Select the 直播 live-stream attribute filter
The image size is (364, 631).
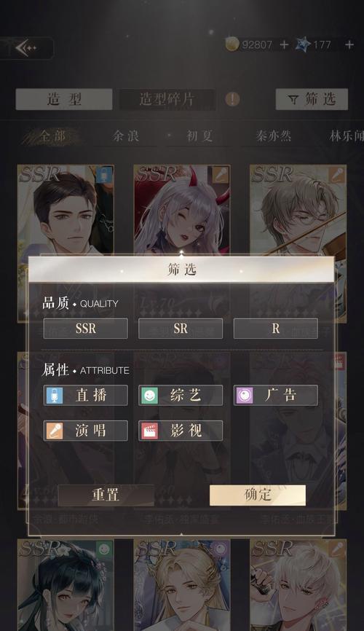[x=86, y=395]
